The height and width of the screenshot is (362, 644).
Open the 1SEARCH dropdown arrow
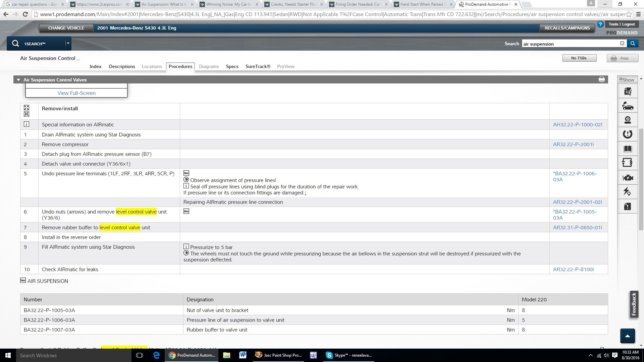pyautogui.click(x=68, y=43)
